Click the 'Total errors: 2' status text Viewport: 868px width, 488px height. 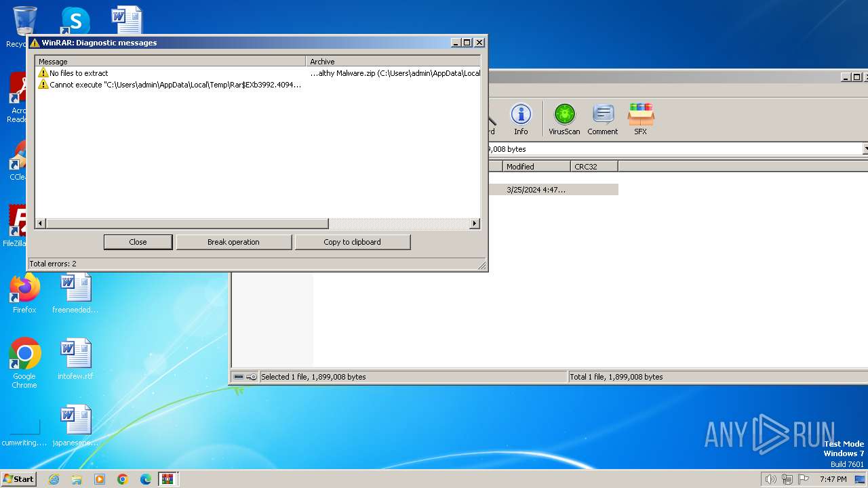click(x=53, y=264)
